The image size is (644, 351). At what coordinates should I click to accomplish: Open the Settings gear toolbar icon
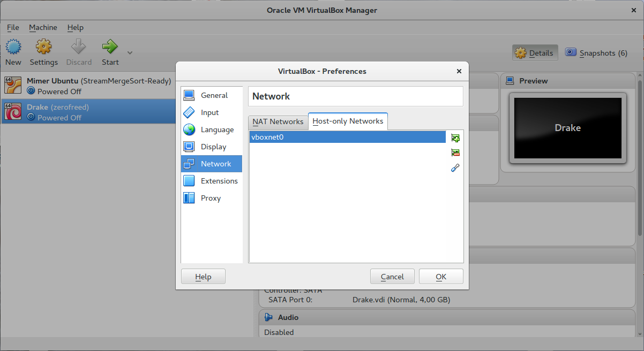click(x=43, y=47)
